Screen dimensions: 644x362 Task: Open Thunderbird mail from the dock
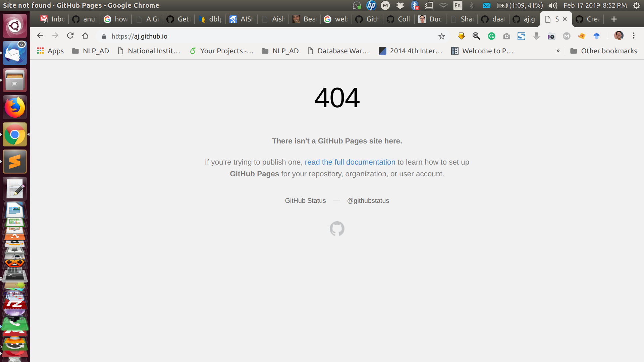[x=14, y=53]
